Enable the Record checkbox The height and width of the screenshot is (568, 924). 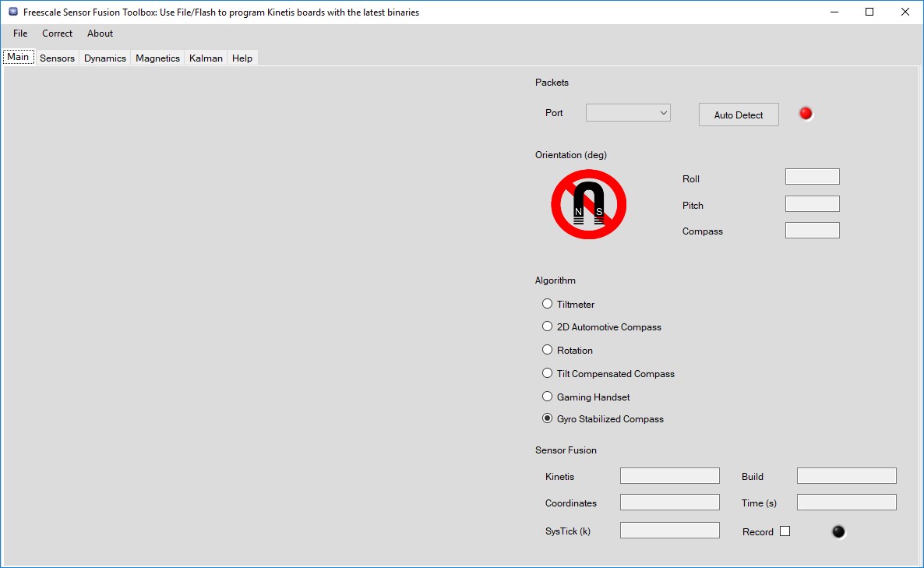point(785,531)
